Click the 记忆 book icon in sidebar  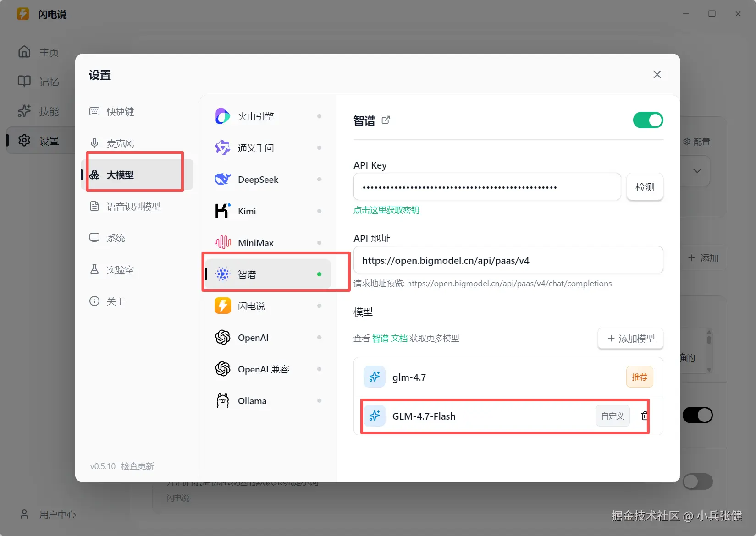coord(24,82)
